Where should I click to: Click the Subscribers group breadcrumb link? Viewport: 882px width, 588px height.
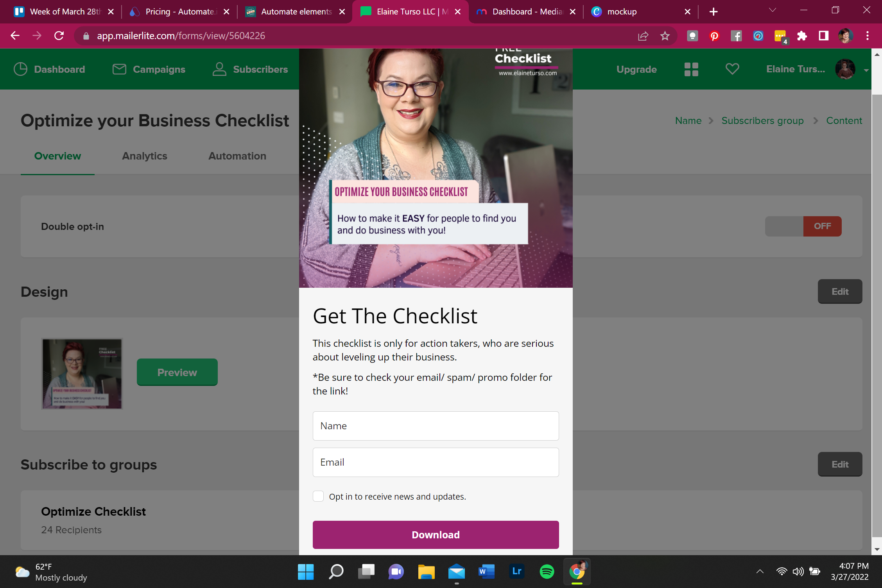pos(762,121)
